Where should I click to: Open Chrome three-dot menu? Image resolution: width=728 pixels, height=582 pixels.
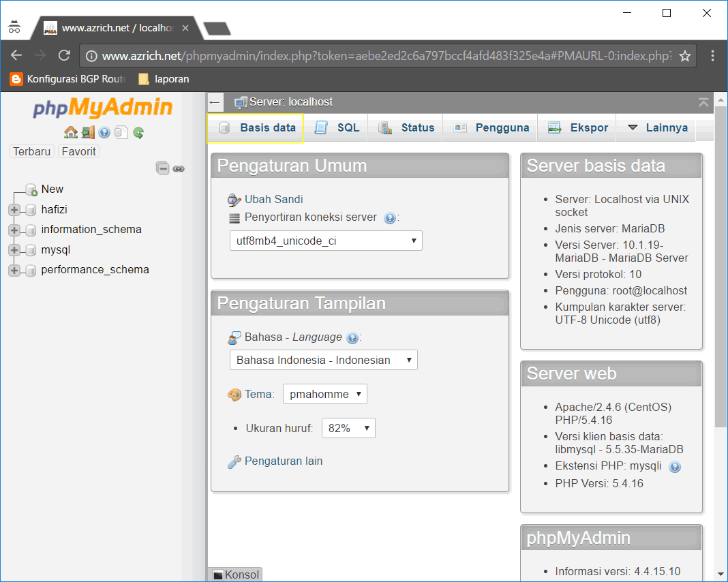(x=713, y=56)
